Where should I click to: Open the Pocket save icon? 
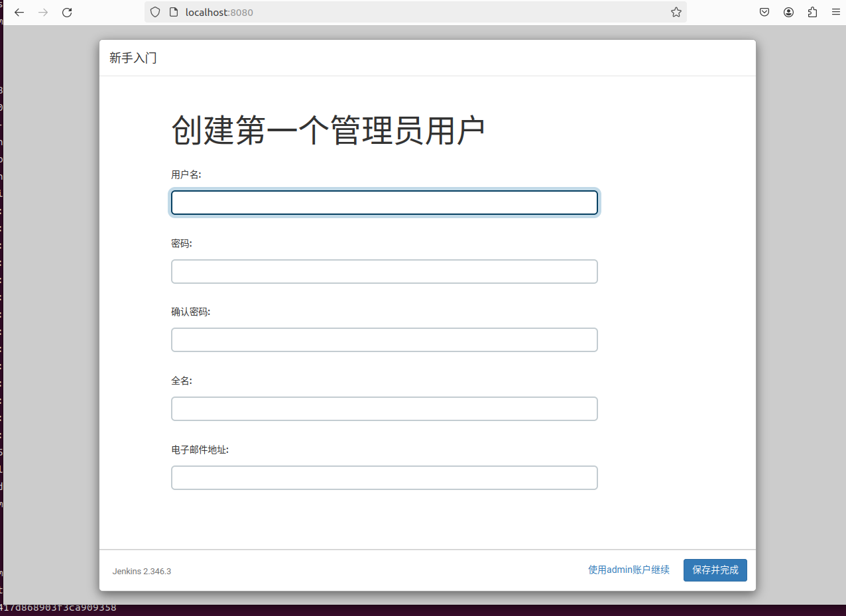pos(764,12)
